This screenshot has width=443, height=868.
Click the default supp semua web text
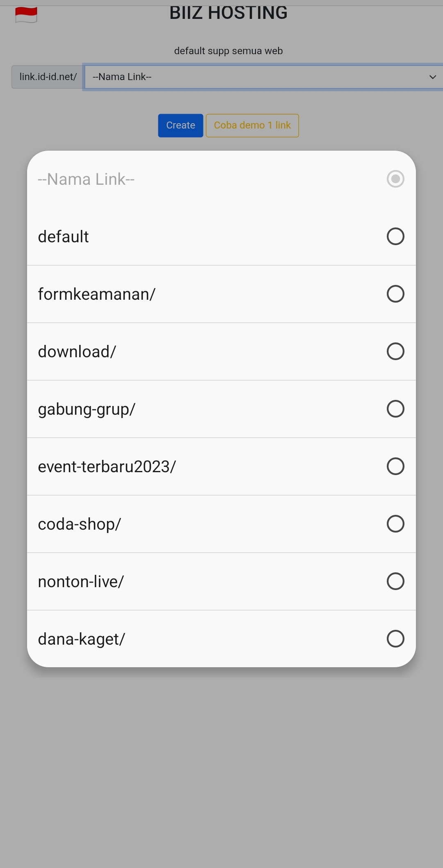[228, 51]
